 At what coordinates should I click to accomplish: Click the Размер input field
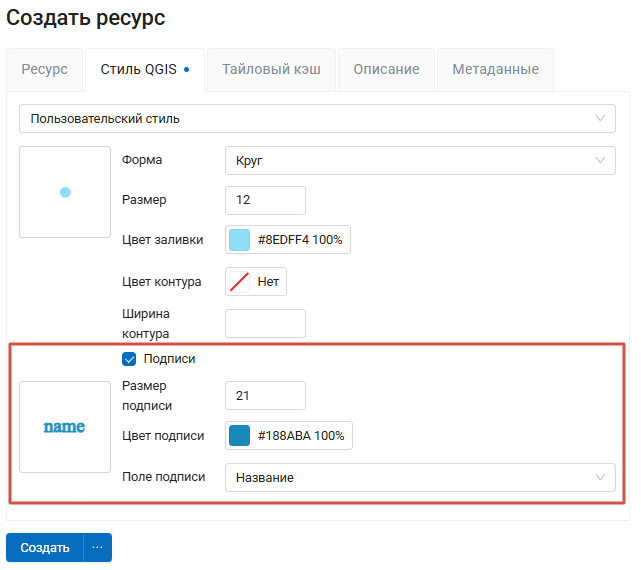click(265, 200)
